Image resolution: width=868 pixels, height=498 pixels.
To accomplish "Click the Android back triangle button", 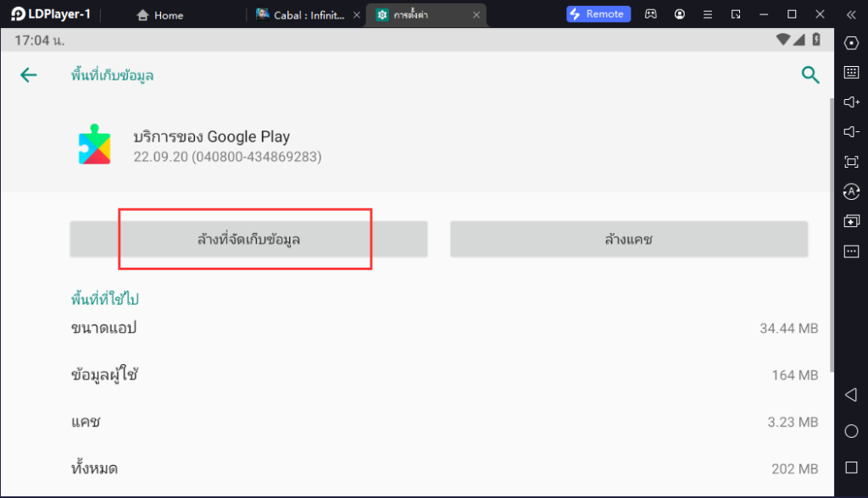I will (851, 395).
